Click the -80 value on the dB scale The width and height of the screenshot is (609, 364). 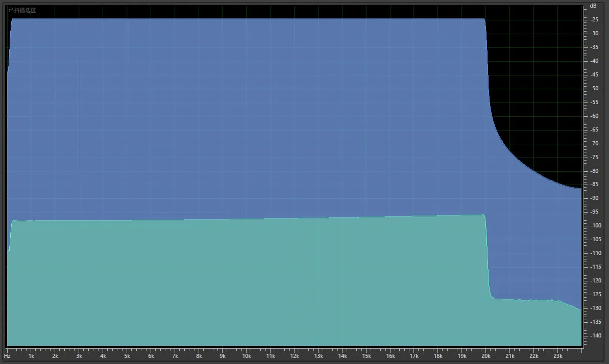pos(594,171)
